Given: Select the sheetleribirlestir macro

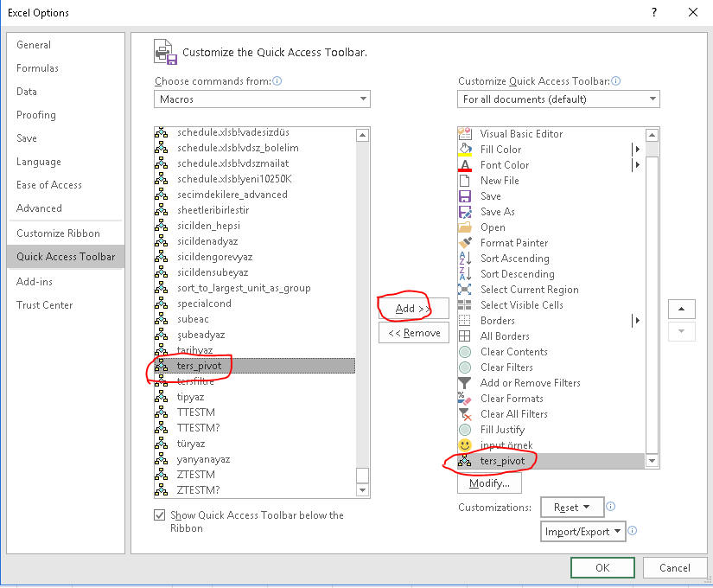Looking at the screenshot, I should coord(255,210).
